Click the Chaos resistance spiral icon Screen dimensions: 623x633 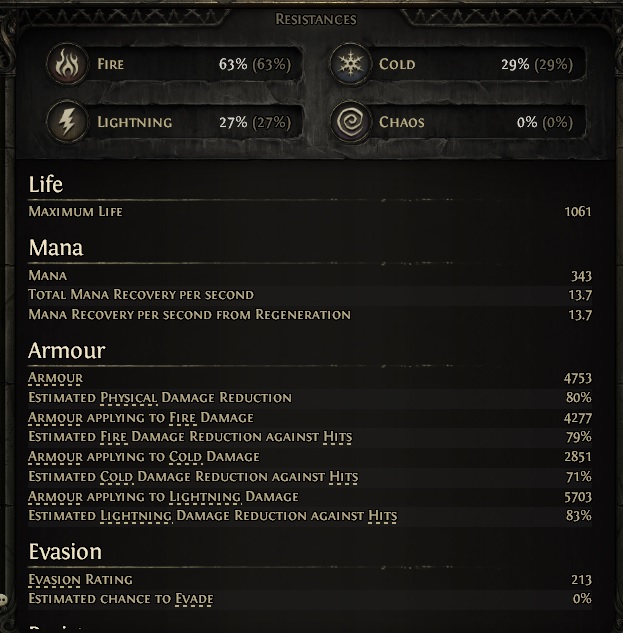pos(350,122)
